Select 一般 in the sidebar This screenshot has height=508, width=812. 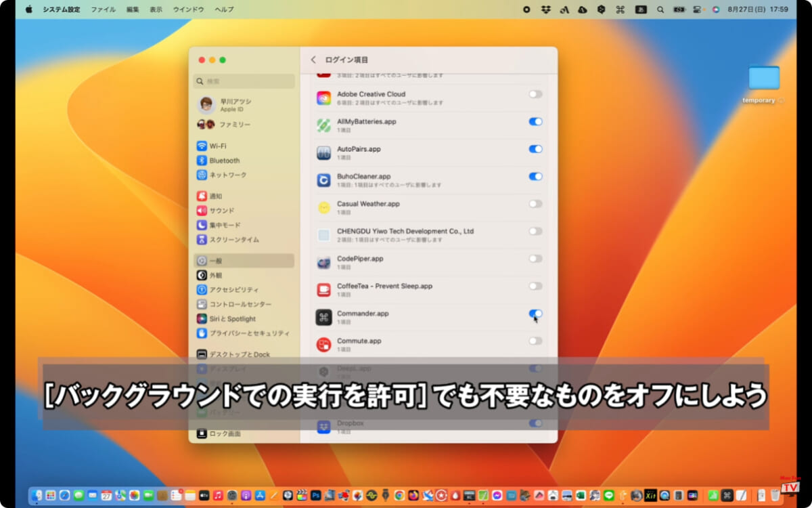(244, 261)
